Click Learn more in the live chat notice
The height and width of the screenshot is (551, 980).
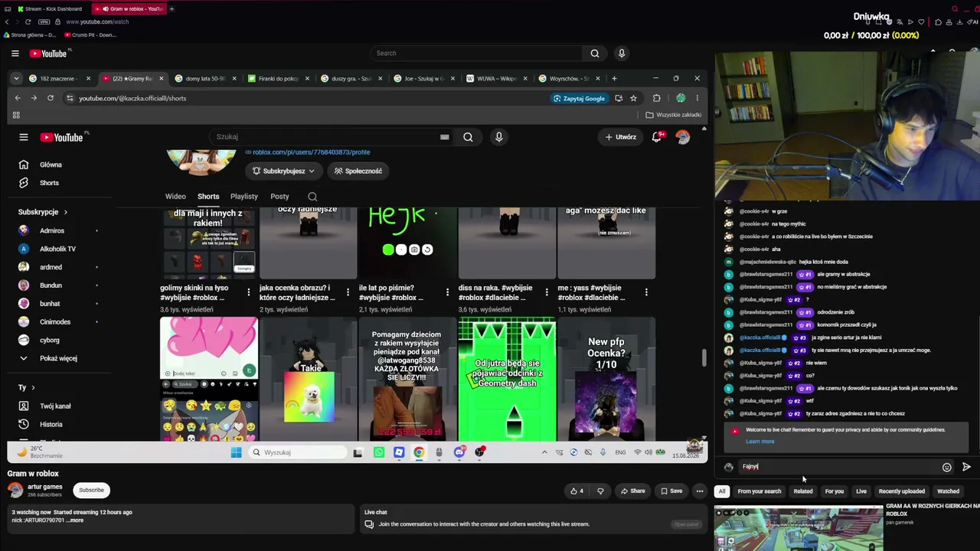[759, 442]
